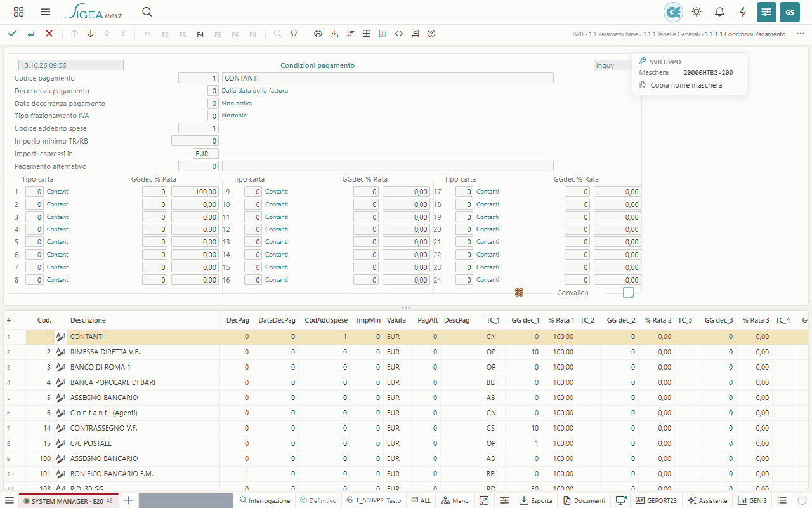Click the blue return arrow icon

click(x=30, y=34)
